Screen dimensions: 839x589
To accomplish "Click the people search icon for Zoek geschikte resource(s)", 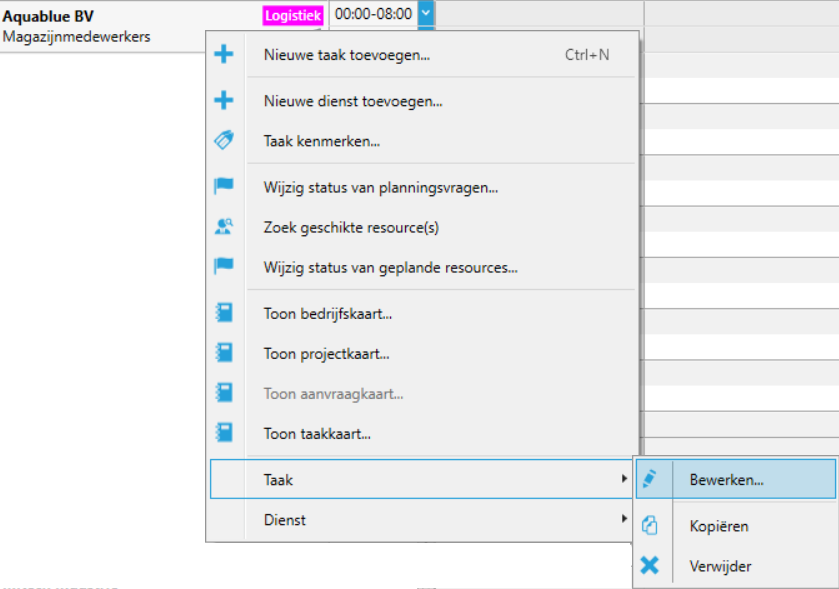I will tap(224, 227).
